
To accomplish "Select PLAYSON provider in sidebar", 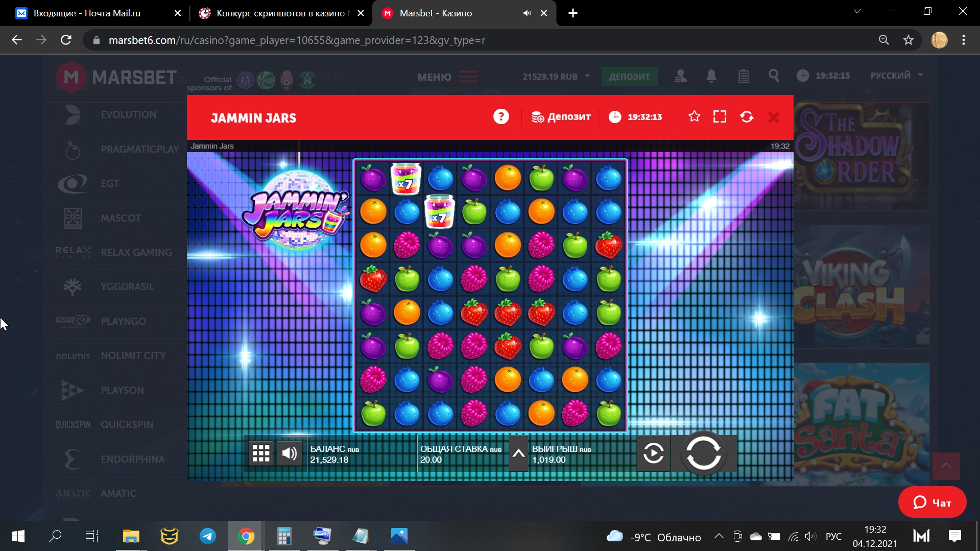I will click(x=118, y=390).
